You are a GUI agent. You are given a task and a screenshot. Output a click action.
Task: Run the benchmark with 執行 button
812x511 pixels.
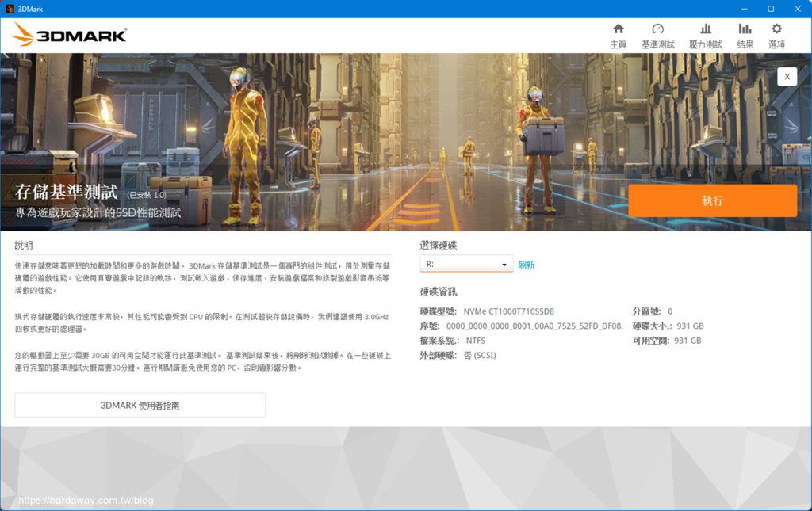(x=713, y=200)
